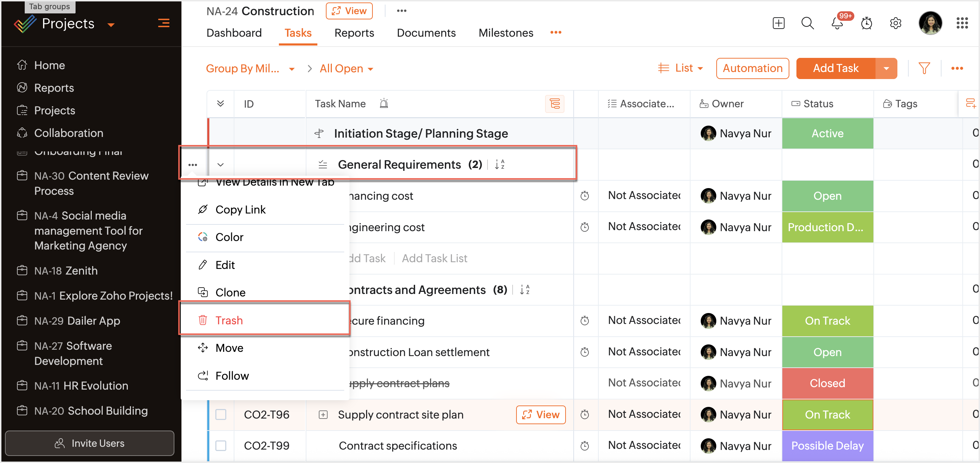This screenshot has height=463, width=980.
Task: Open the timer clock icon in header
Action: pos(866,24)
